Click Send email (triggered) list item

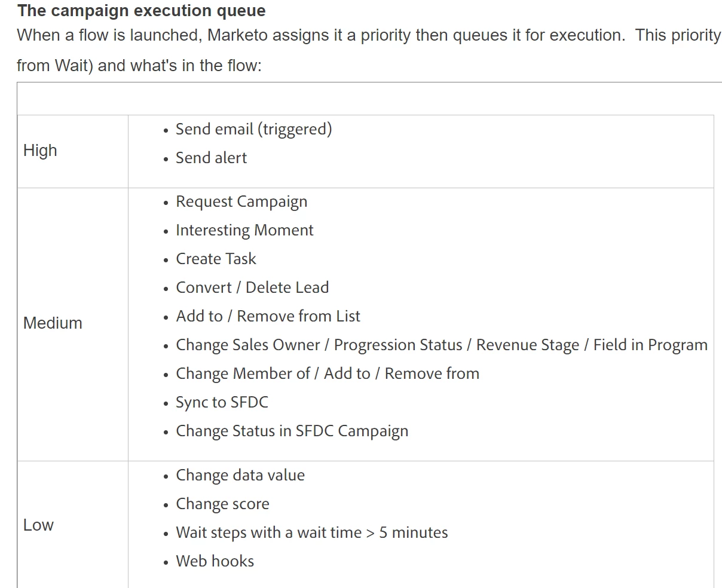pyautogui.click(x=253, y=129)
